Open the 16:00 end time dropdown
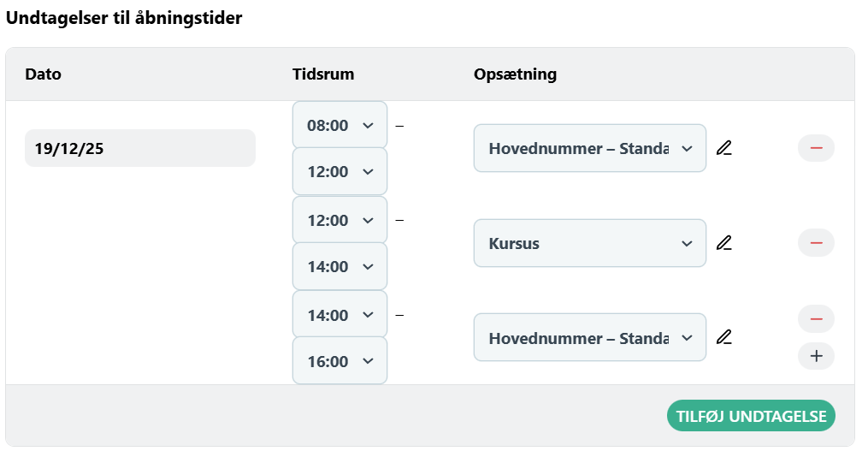Viewport: 868px width, 457px height. click(x=340, y=361)
